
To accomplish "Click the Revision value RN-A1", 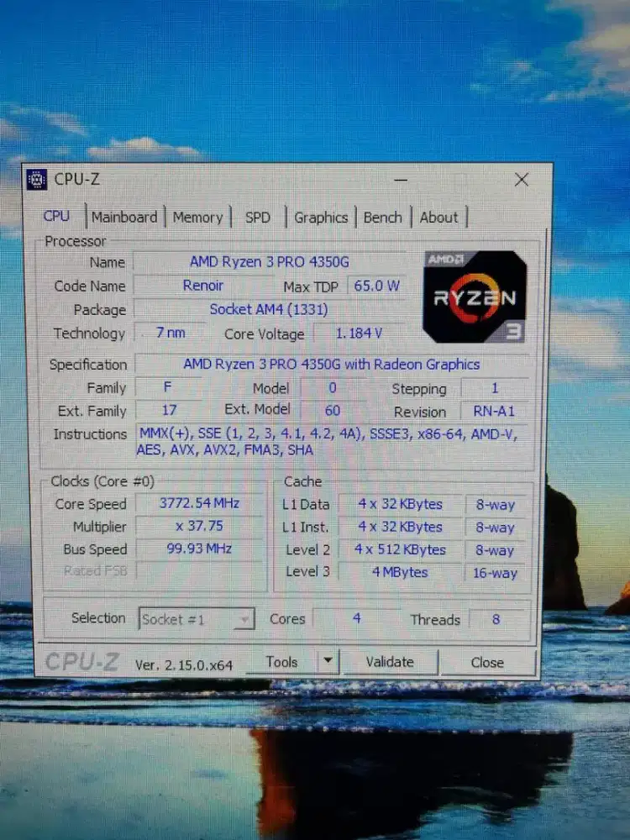I will pyautogui.click(x=495, y=412).
